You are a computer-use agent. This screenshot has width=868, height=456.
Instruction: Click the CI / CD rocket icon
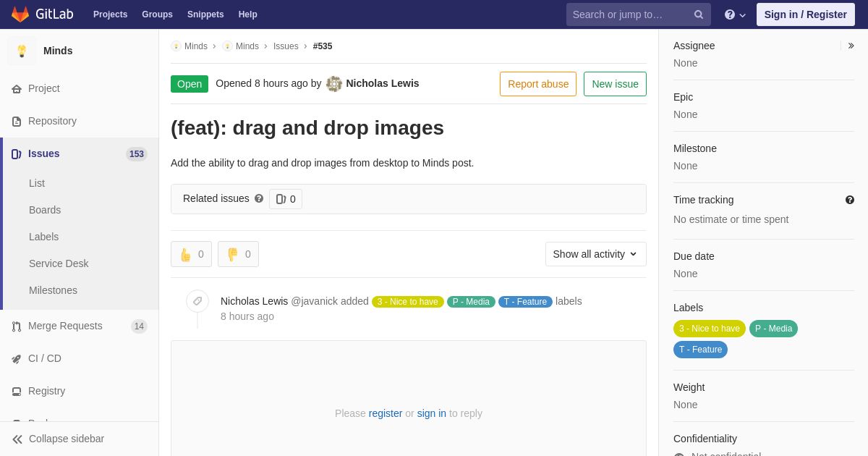tap(17, 359)
